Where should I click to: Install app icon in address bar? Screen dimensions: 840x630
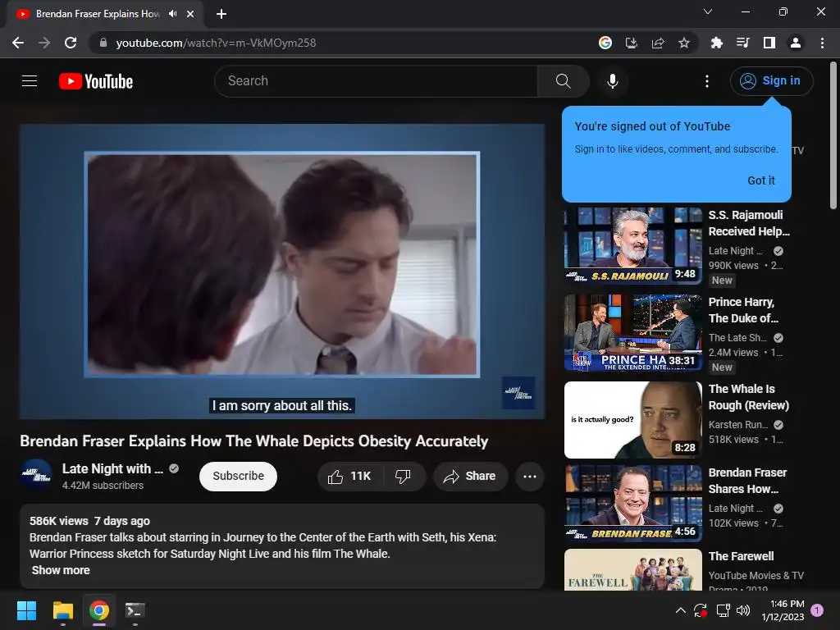point(632,43)
